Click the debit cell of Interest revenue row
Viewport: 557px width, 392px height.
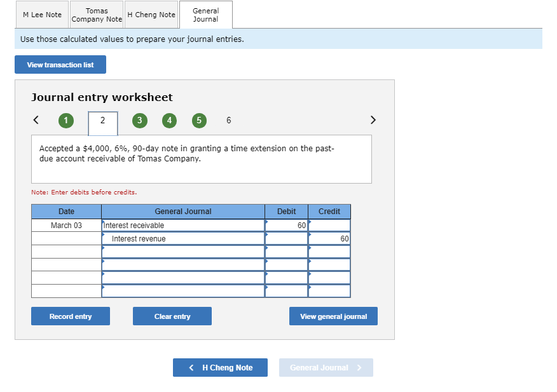click(x=286, y=239)
